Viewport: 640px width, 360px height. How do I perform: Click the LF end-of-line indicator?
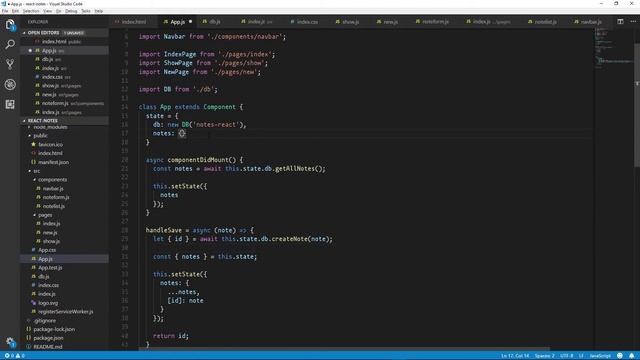pos(581,356)
